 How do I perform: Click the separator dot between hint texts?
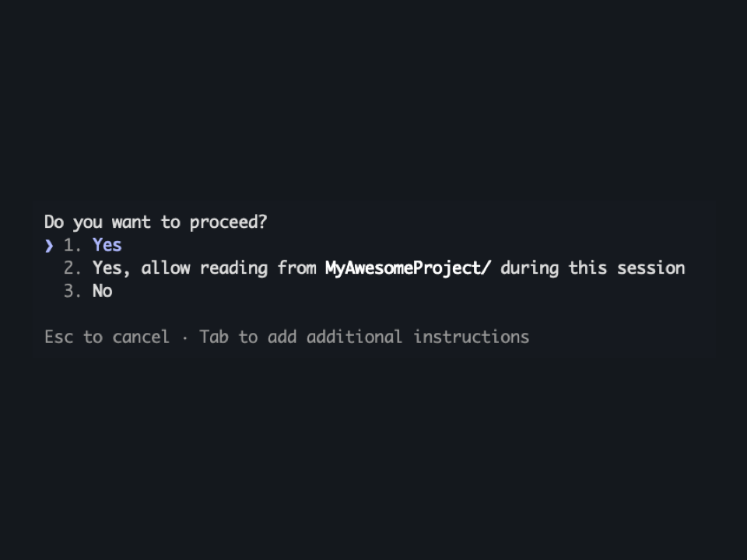click(185, 337)
